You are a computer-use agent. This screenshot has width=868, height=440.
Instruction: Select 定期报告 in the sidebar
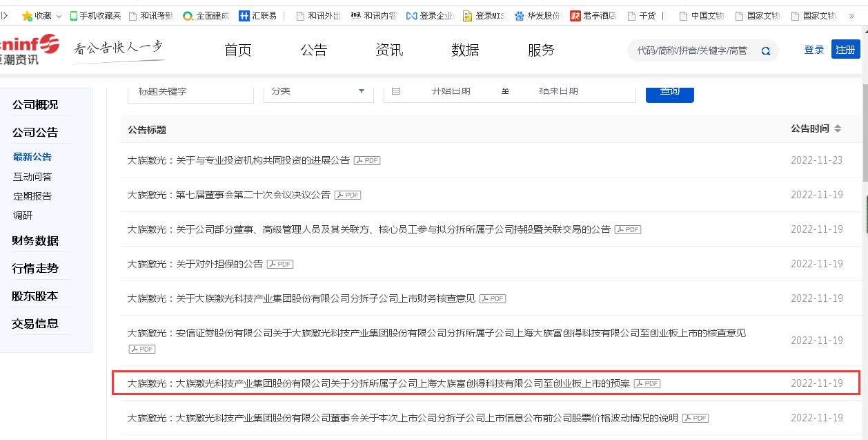pyautogui.click(x=32, y=196)
